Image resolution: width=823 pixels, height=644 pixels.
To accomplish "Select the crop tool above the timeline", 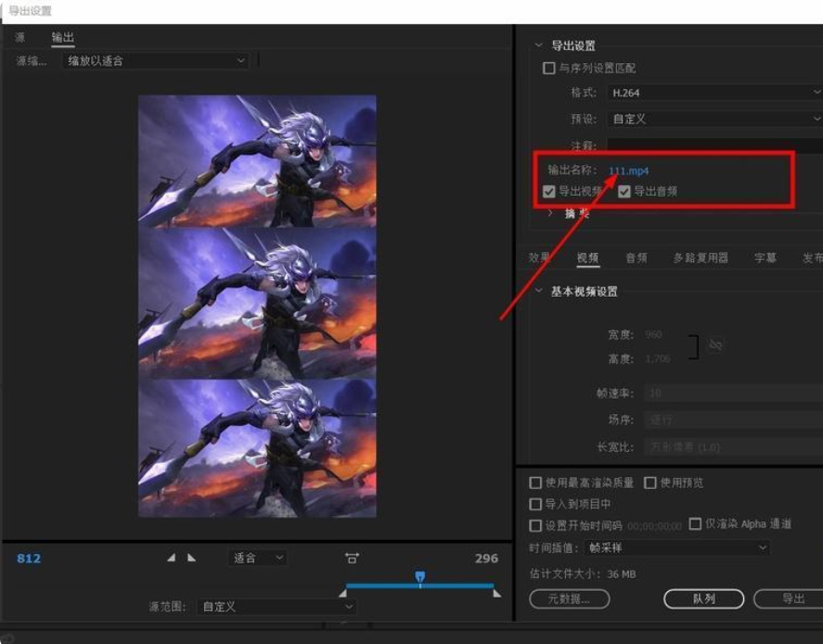I will tap(353, 558).
